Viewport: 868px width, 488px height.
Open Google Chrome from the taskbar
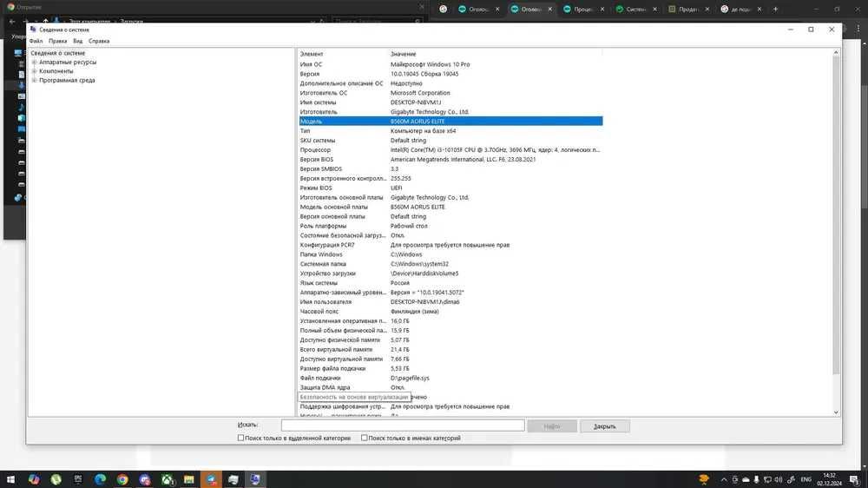(x=122, y=479)
